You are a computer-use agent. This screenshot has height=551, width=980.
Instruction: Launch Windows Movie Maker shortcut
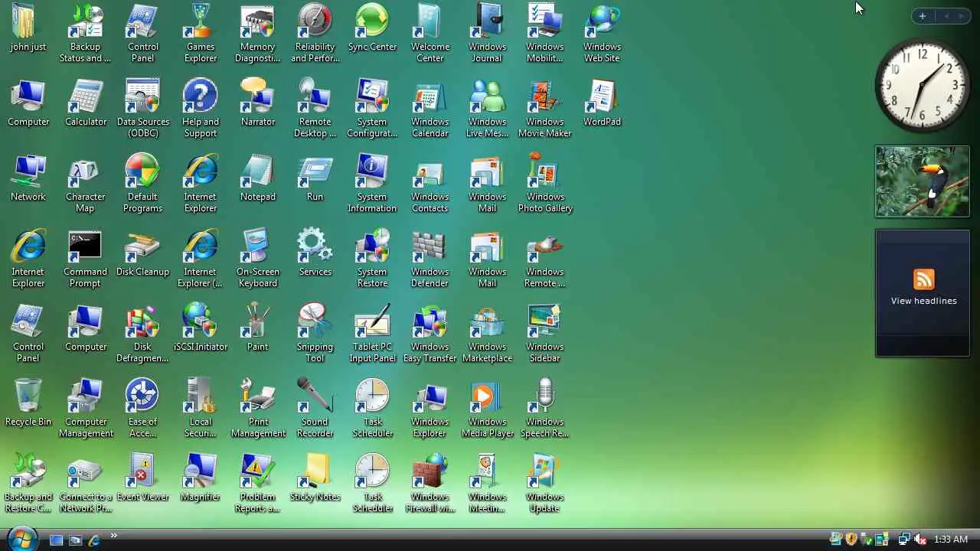click(x=545, y=109)
